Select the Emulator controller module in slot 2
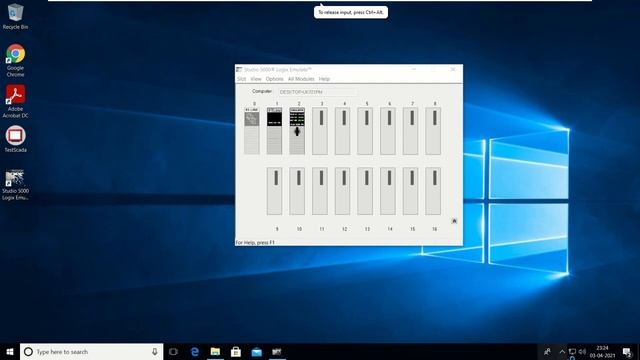The image size is (640, 360). point(297,131)
